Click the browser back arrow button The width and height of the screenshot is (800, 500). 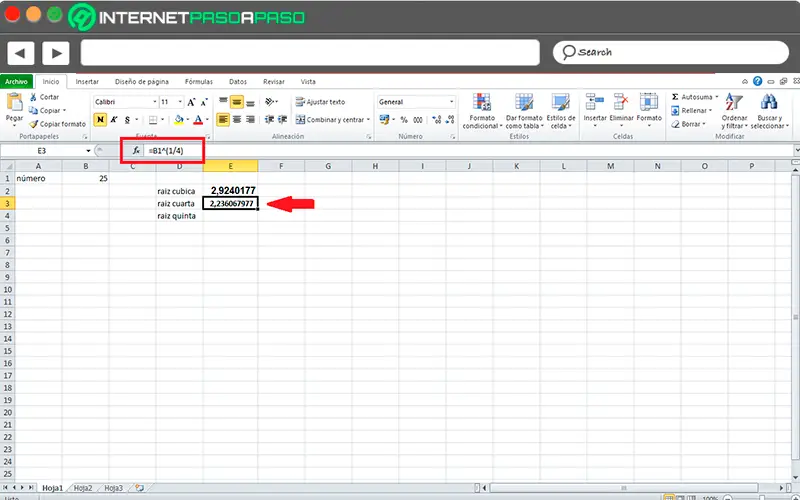[x=20, y=53]
